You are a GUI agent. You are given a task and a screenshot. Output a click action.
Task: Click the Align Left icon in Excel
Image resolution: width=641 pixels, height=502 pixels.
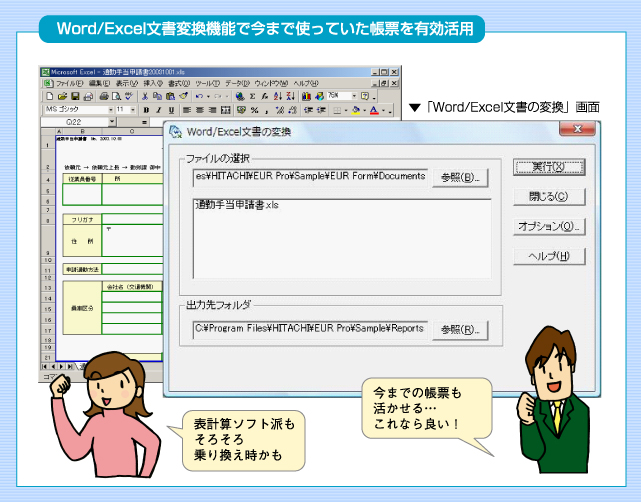pos(187,110)
